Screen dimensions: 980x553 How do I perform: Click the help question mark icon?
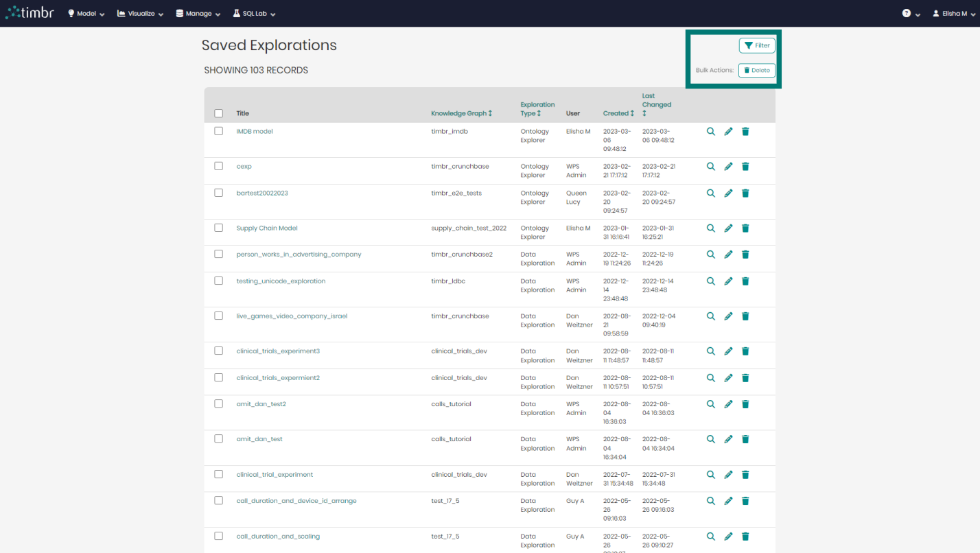(907, 13)
